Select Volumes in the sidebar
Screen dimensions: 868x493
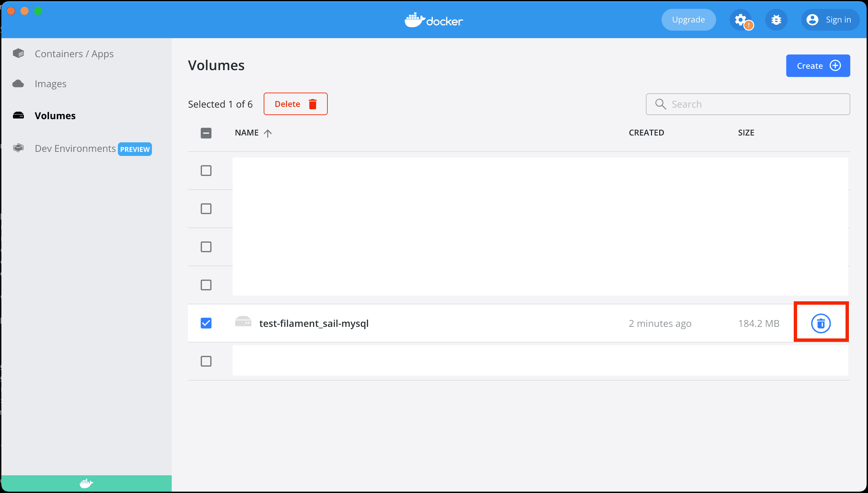[x=55, y=116]
